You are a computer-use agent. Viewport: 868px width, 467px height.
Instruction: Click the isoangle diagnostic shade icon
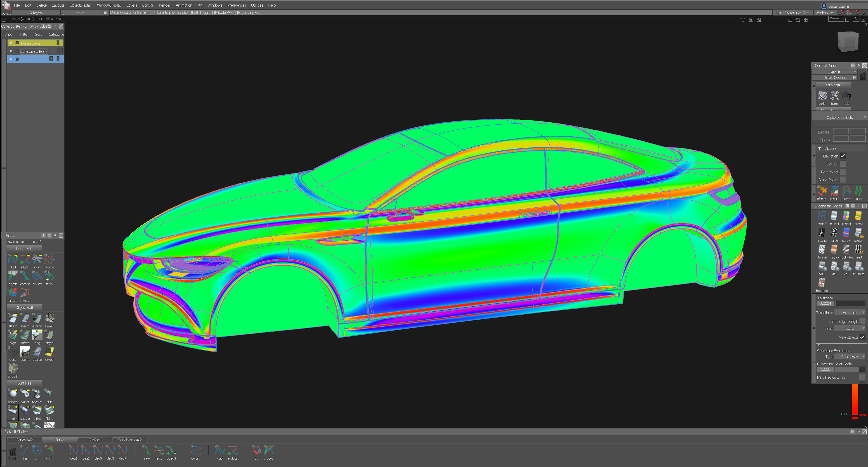point(821,233)
